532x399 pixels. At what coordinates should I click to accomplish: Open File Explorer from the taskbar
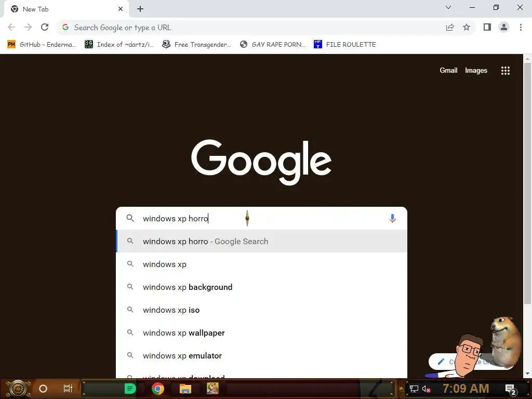pyautogui.click(x=185, y=389)
